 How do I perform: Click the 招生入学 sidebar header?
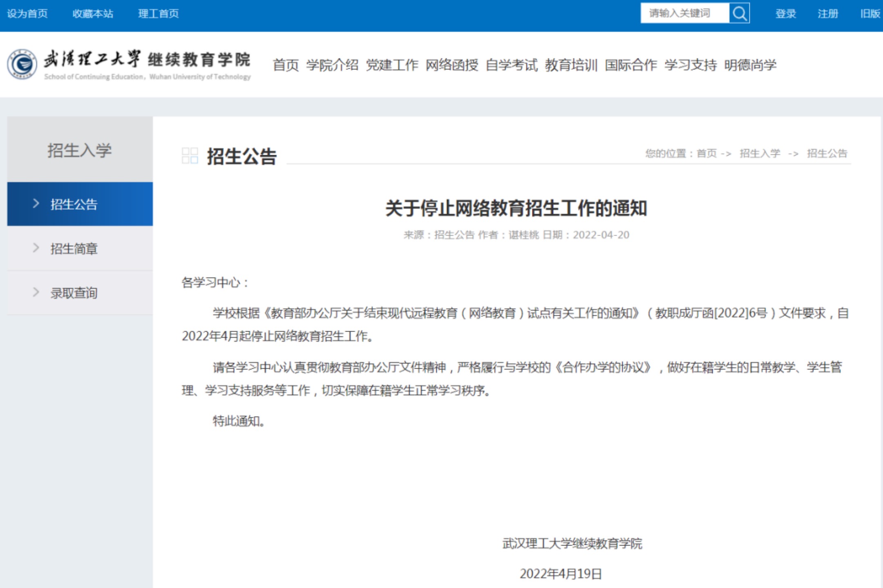click(80, 150)
